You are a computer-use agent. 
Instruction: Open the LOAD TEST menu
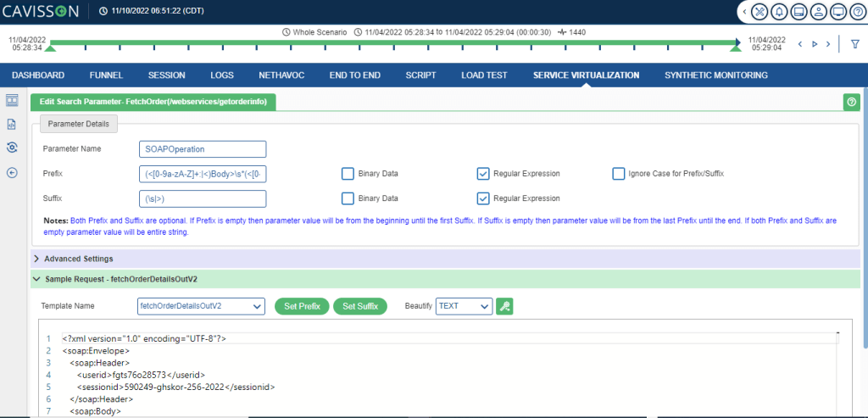[x=484, y=75]
